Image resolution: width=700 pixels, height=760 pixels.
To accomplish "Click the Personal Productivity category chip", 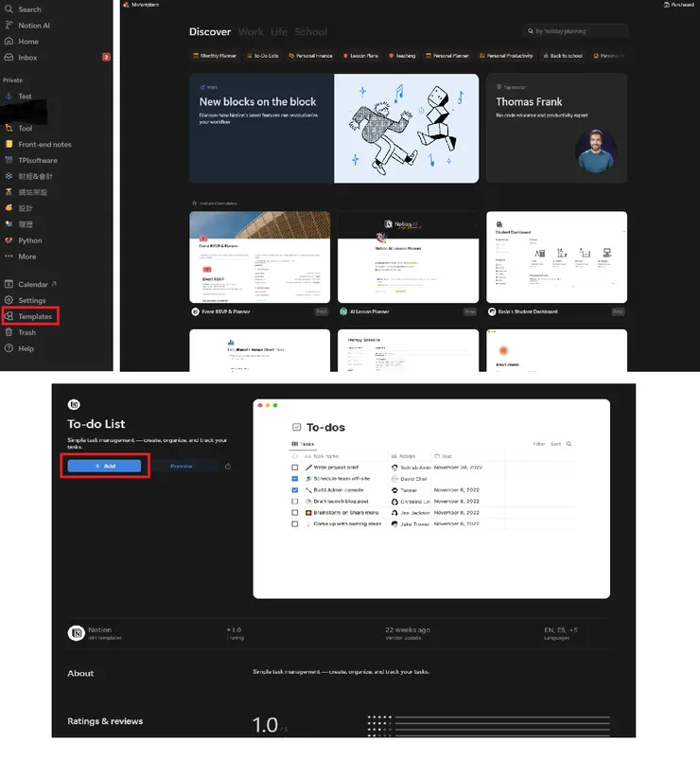I will [x=506, y=56].
